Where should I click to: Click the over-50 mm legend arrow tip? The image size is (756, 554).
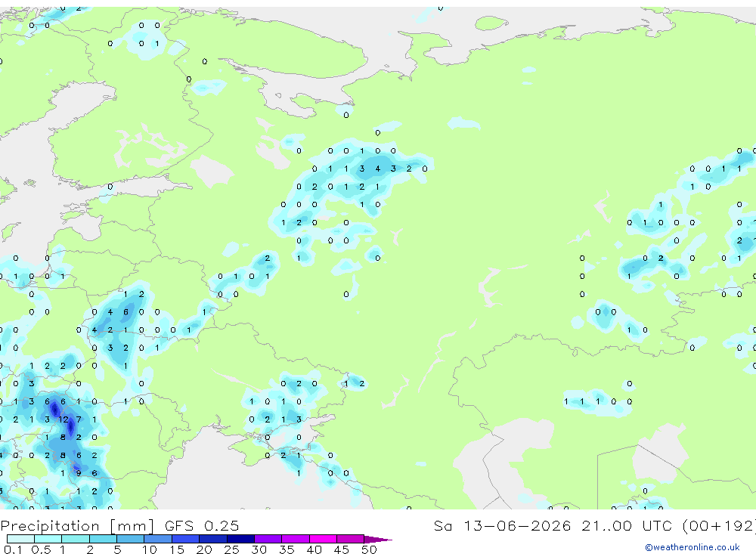(379, 540)
